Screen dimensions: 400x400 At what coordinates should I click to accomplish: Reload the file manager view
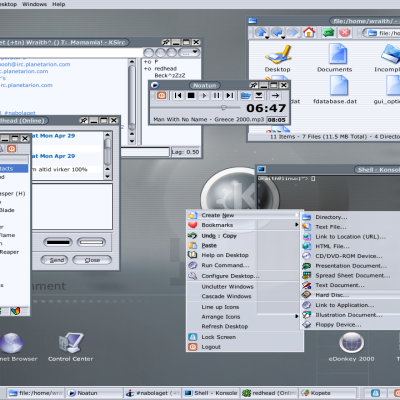pos(328,33)
